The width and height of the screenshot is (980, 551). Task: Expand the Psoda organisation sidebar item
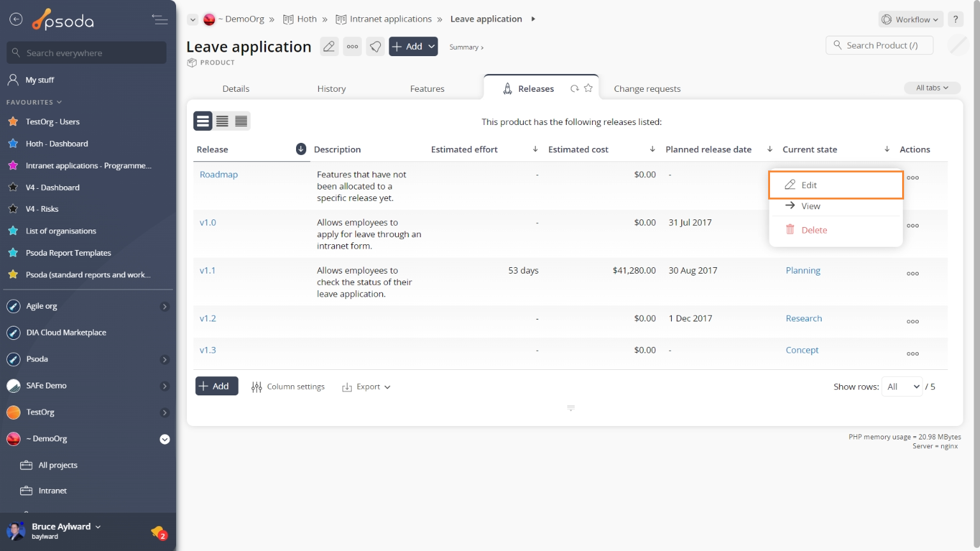click(165, 360)
